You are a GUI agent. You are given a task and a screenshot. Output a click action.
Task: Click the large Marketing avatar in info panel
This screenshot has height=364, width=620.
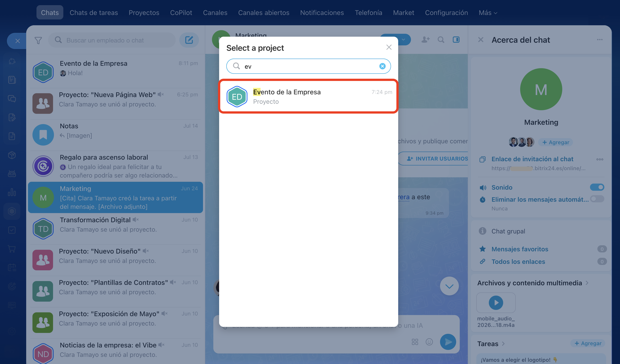click(x=541, y=89)
